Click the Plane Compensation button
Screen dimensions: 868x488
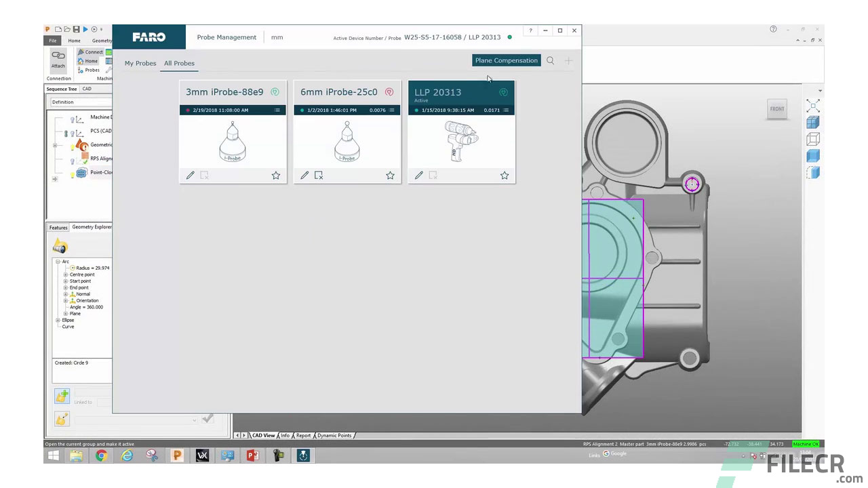pos(507,60)
